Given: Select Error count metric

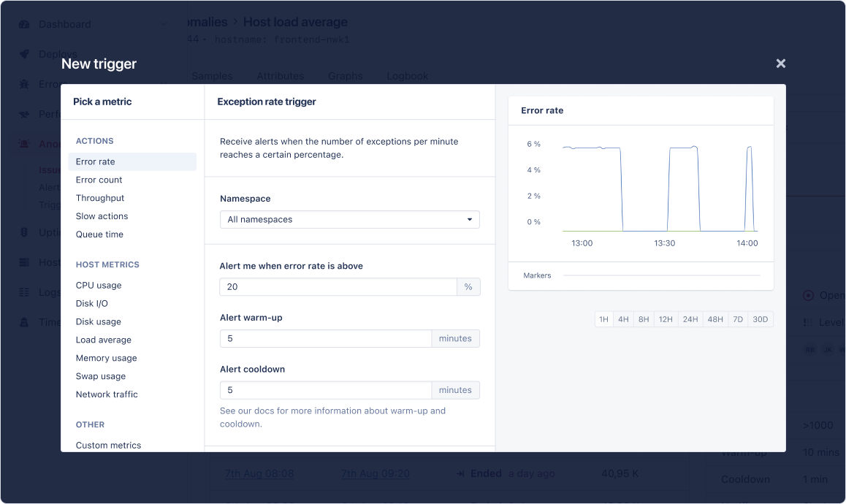Looking at the screenshot, I should (99, 180).
